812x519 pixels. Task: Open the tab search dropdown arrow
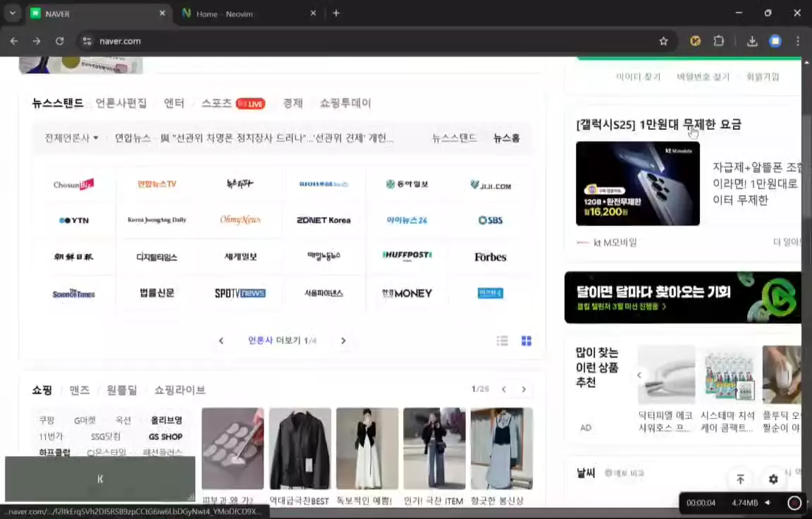coord(13,13)
